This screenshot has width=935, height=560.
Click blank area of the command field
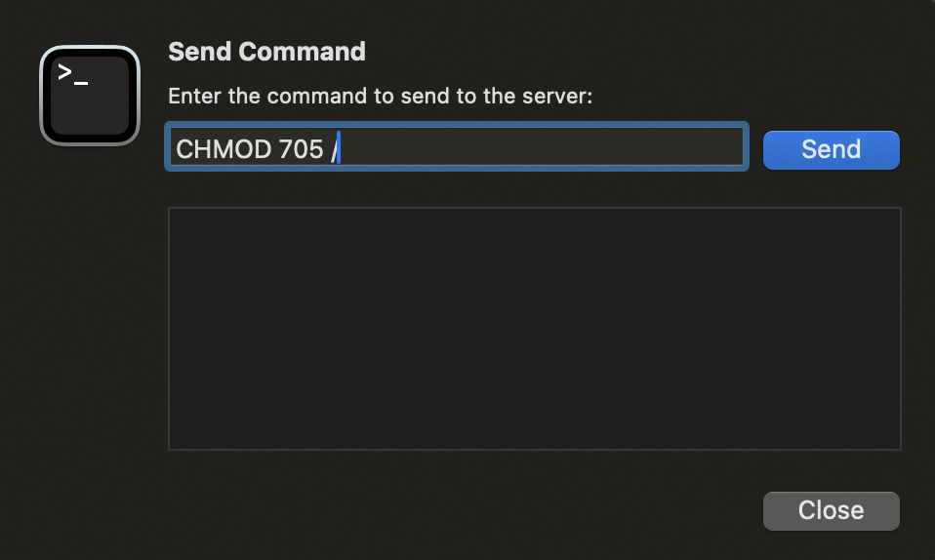586,147
